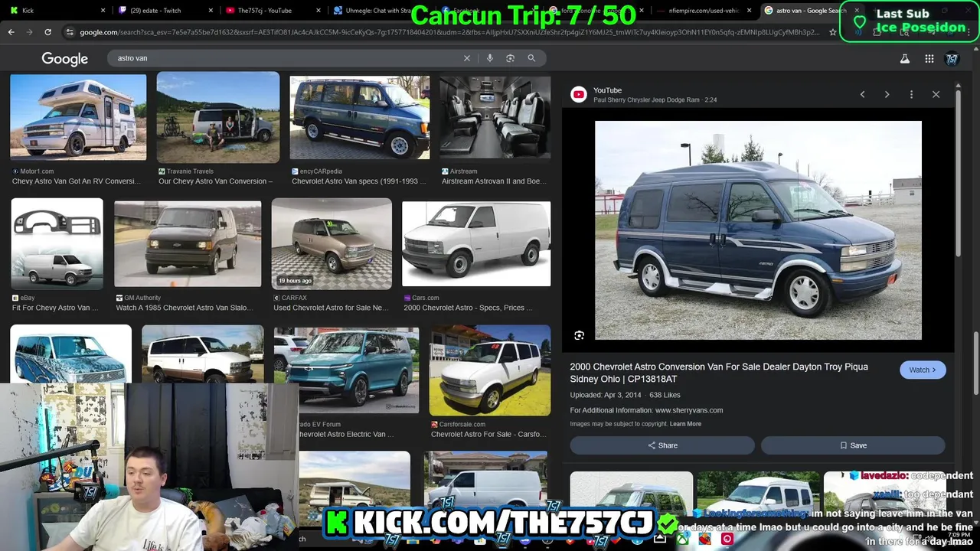Click the Motor1.com source label
This screenshot has width=980, height=551.
pos(37,171)
